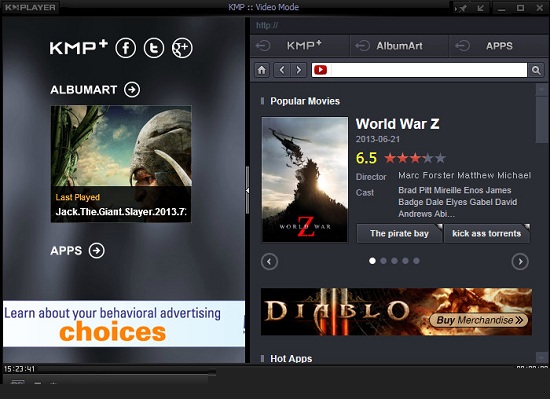This screenshot has width=550, height=399.
Task: Switch to the APPS tab
Action: (x=499, y=46)
